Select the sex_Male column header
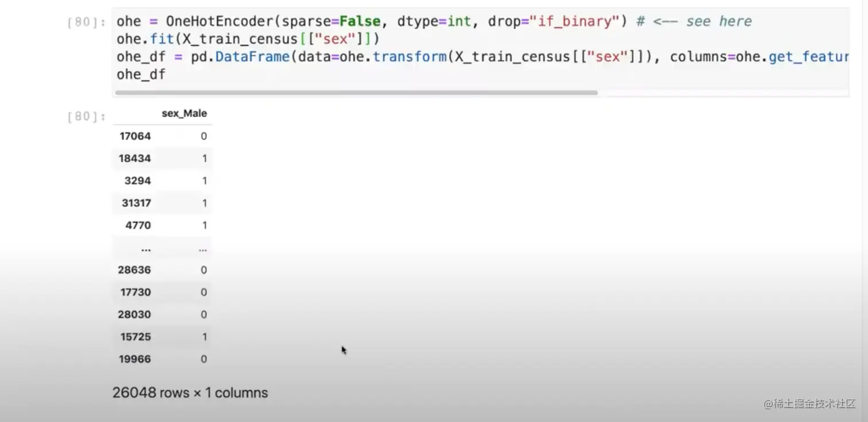The height and width of the screenshot is (422, 868). [184, 114]
